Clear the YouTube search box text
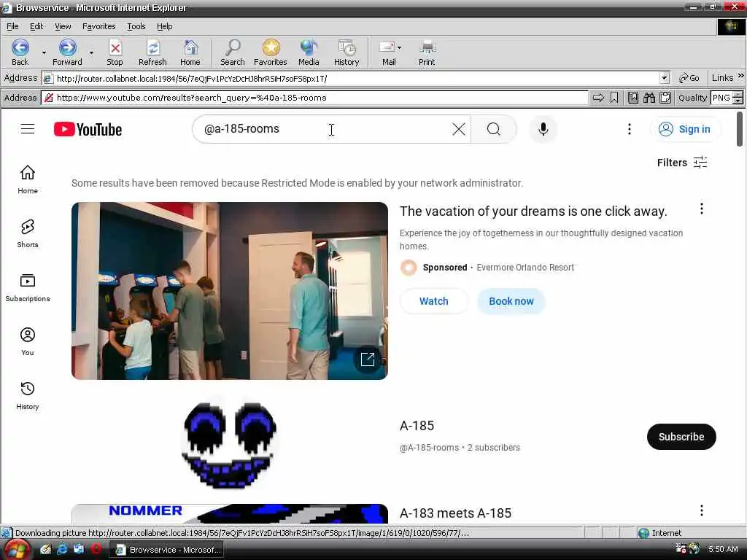 click(458, 129)
